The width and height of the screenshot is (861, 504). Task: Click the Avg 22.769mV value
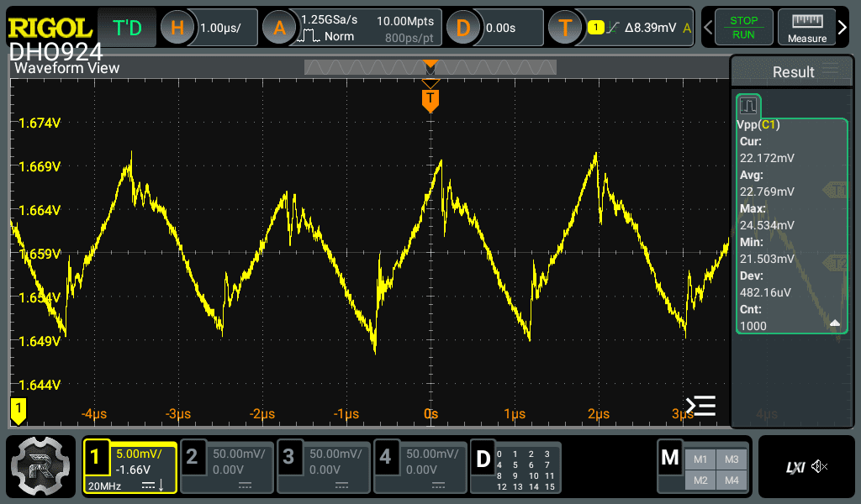[x=767, y=192]
